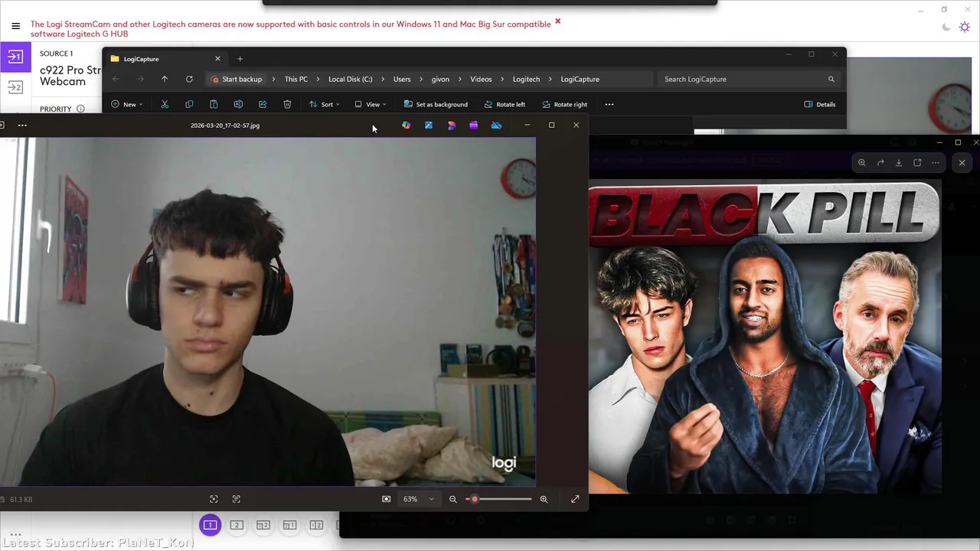Share selected file from File Explorer
The image size is (980, 551).
263,104
